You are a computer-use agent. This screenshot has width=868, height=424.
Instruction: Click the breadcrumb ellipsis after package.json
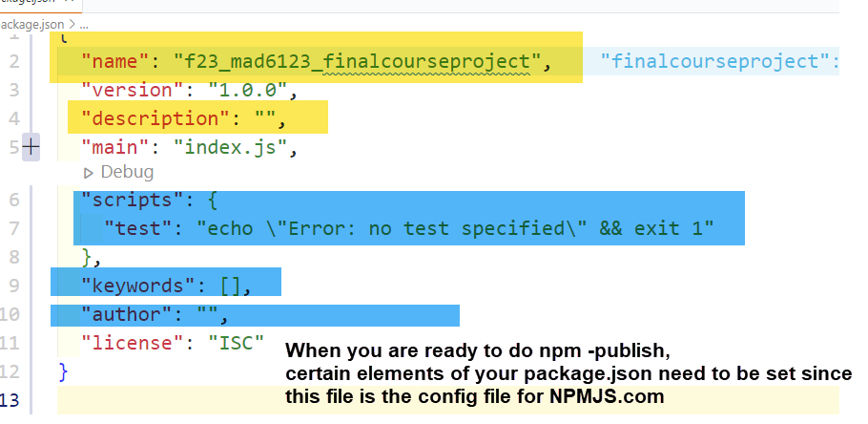coord(84,22)
